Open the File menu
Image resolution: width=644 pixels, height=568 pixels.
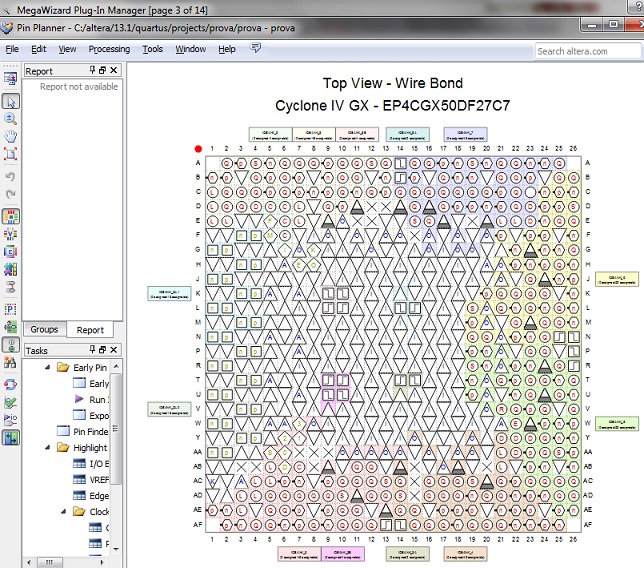pos(12,49)
